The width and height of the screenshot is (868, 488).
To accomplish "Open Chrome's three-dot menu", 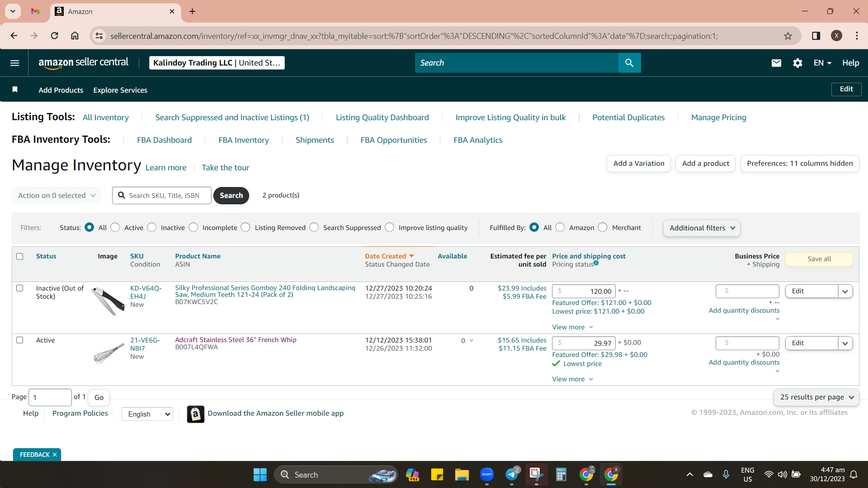I will pos(857,36).
